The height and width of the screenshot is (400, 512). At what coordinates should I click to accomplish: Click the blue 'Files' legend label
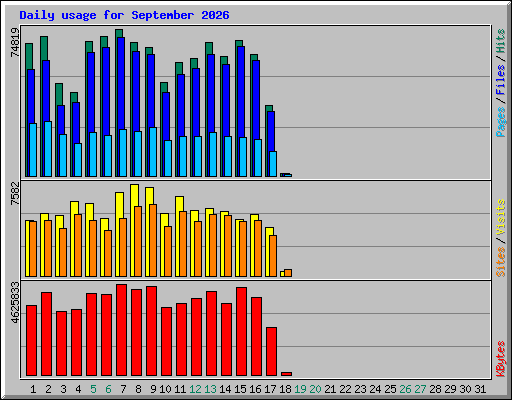501,80
